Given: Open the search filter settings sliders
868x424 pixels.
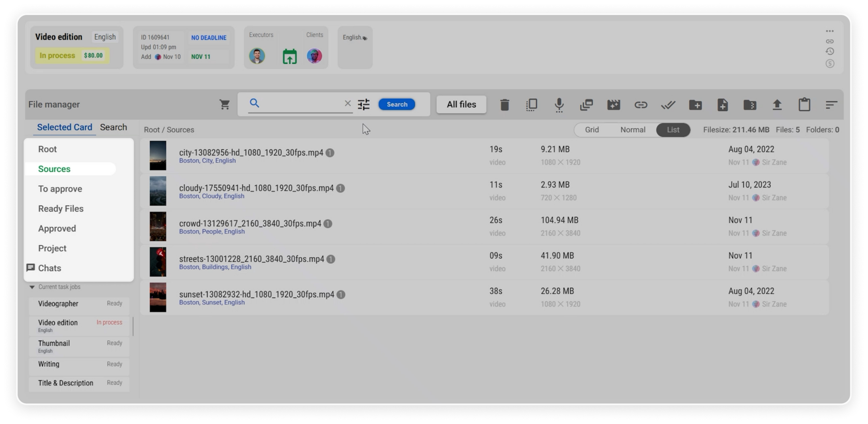Looking at the screenshot, I should [x=364, y=105].
